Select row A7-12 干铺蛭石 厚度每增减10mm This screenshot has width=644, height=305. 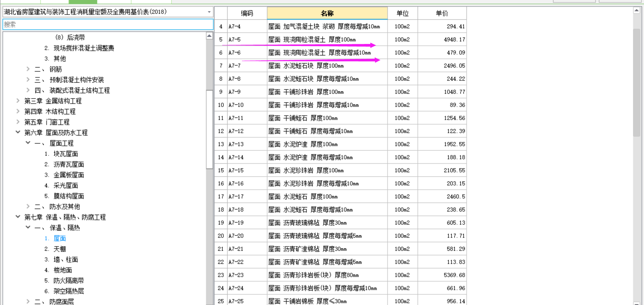tap(340, 131)
